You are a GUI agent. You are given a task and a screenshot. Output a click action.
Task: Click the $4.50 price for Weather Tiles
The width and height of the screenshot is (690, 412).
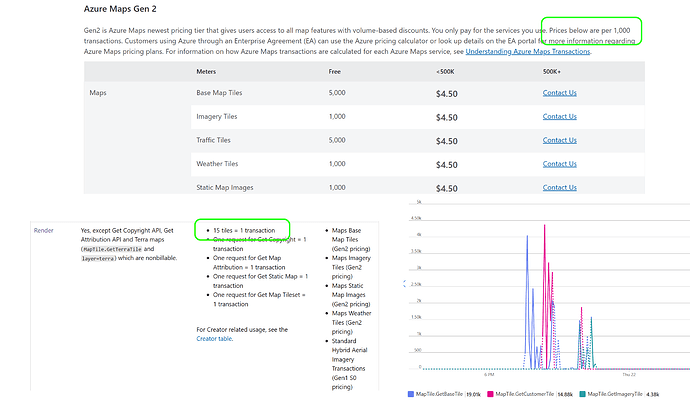coord(447,165)
